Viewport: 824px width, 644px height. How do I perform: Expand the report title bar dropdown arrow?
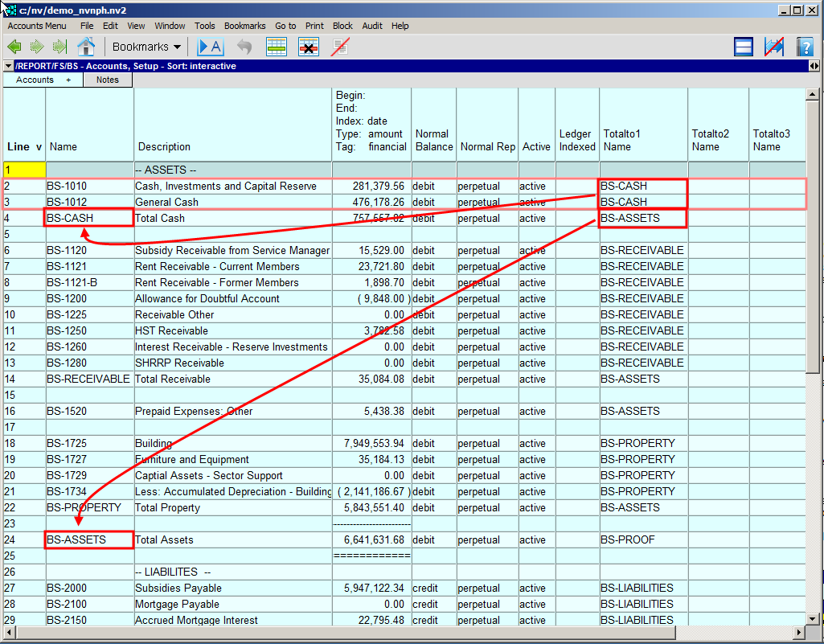click(8, 66)
